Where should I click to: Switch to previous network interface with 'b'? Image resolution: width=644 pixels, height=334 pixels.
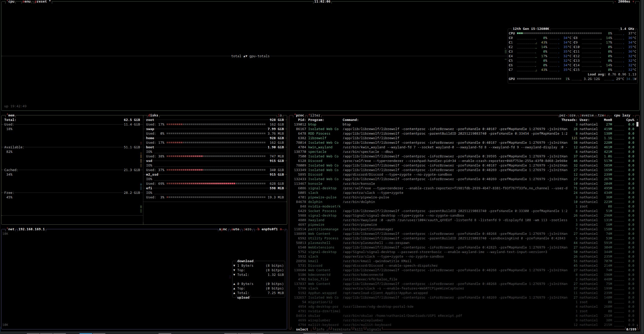[x=258, y=229]
